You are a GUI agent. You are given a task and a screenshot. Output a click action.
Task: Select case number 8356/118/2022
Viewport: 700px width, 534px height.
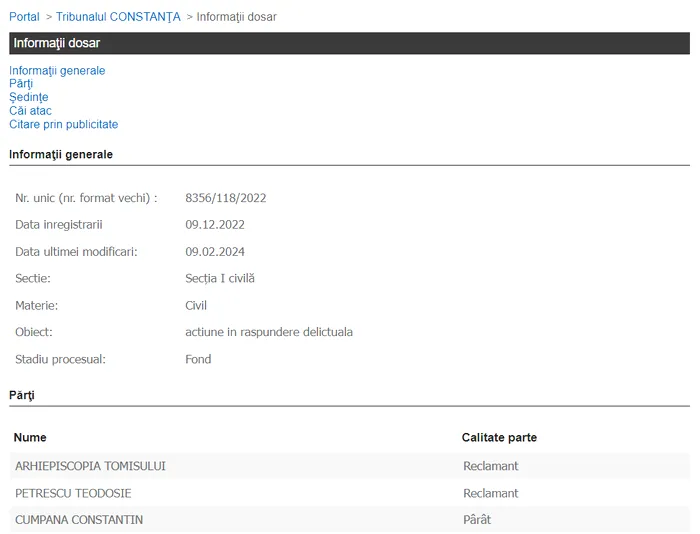(x=225, y=198)
